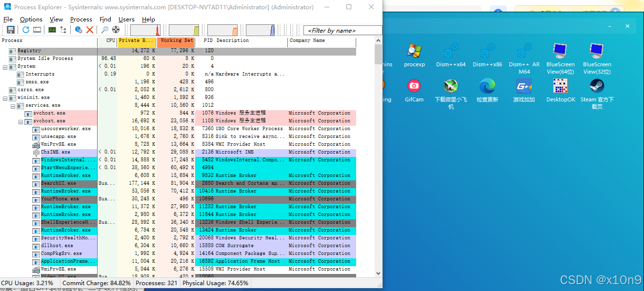Viewport: 644px width, 291px height.
Task: Click the lower pane view toolbar icon
Action: [37, 30]
